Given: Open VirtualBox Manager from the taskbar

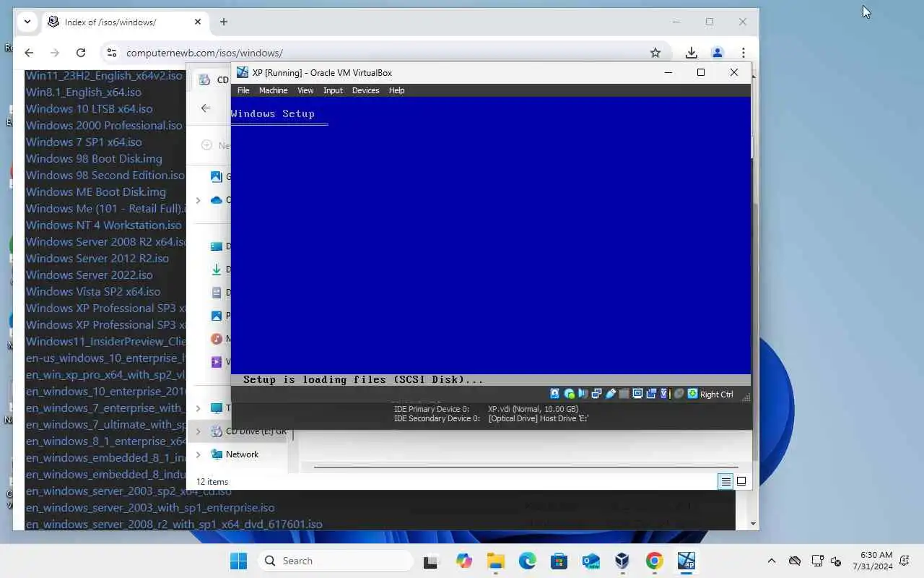Looking at the screenshot, I should (x=622, y=561).
